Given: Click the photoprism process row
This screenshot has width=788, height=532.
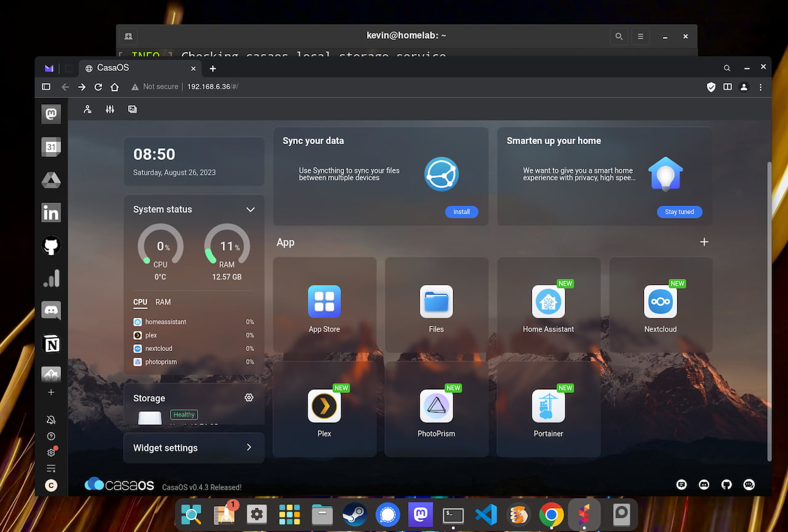Looking at the screenshot, I should (x=194, y=362).
